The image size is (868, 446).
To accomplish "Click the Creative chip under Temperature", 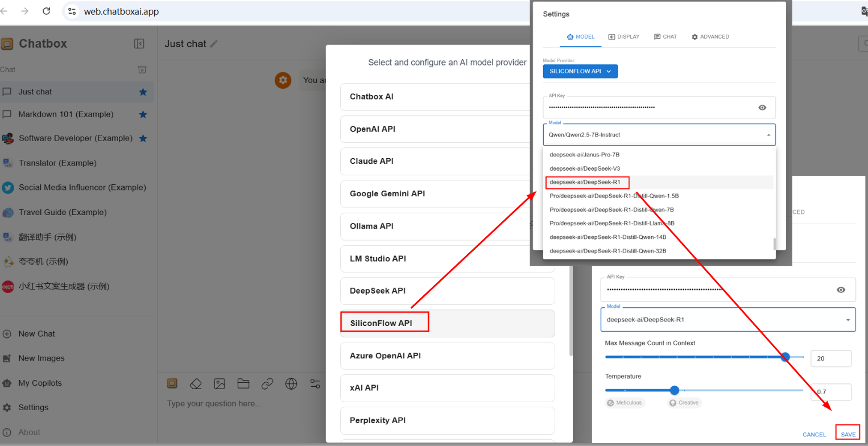I will [684, 403].
